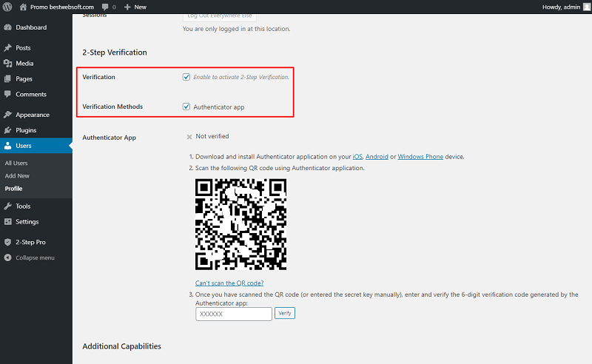This screenshot has height=364, width=592.
Task: Open the iOS authenticator download link
Action: 357,156
